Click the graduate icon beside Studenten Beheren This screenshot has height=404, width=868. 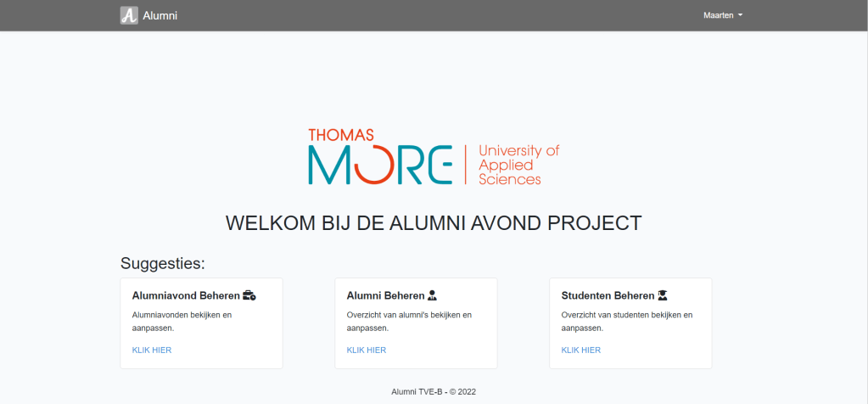pos(663,296)
